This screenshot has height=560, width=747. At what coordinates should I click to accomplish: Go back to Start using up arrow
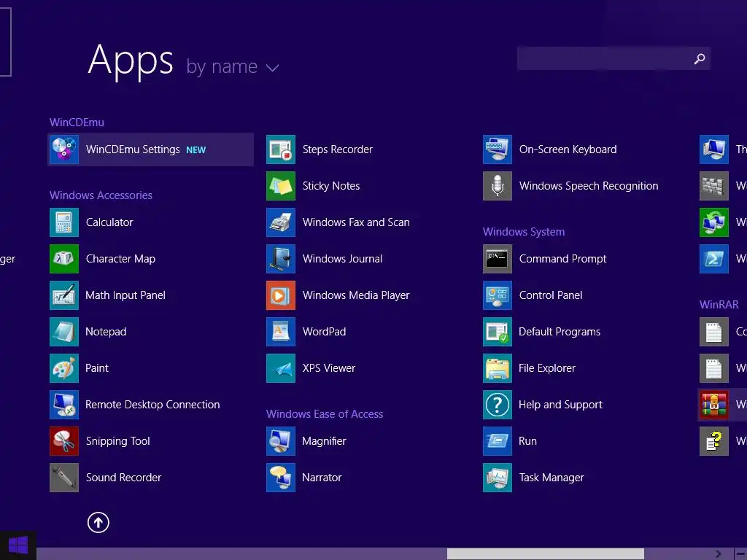pyautogui.click(x=98, y=522)
